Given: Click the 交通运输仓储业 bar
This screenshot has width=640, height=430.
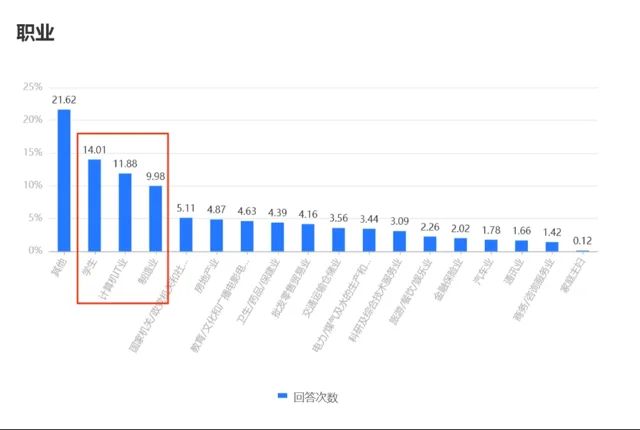Looking at the screenshot, I should [338, 239].
